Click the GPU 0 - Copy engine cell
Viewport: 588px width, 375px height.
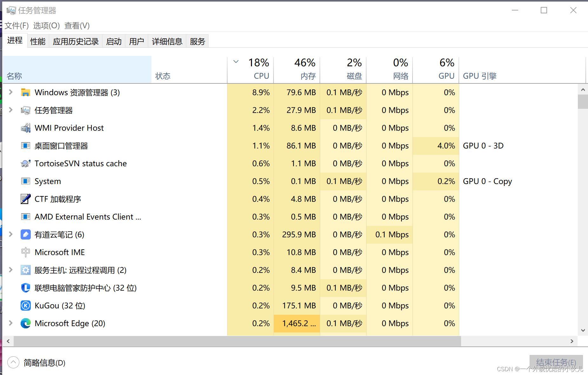tap(487, 181)
